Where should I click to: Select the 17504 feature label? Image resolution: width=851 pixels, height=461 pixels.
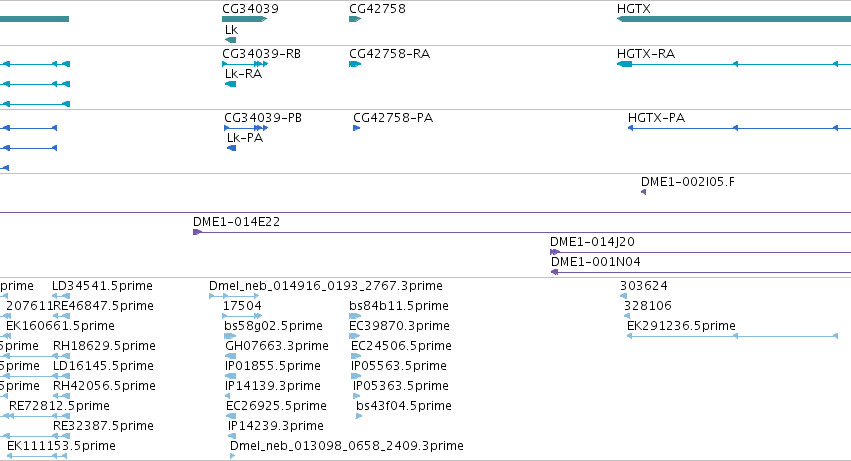pyautogui.click(x=242, y=306)
